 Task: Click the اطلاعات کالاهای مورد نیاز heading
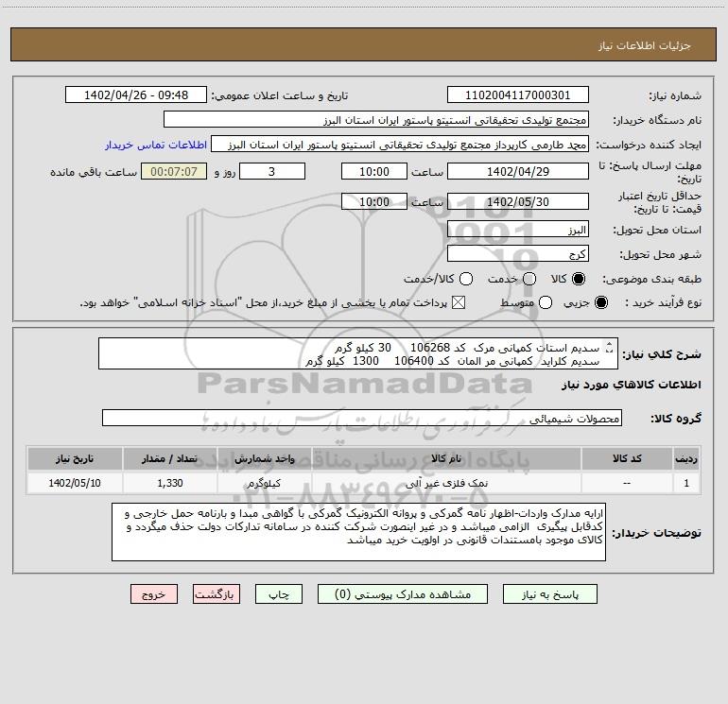click(631, 385)
